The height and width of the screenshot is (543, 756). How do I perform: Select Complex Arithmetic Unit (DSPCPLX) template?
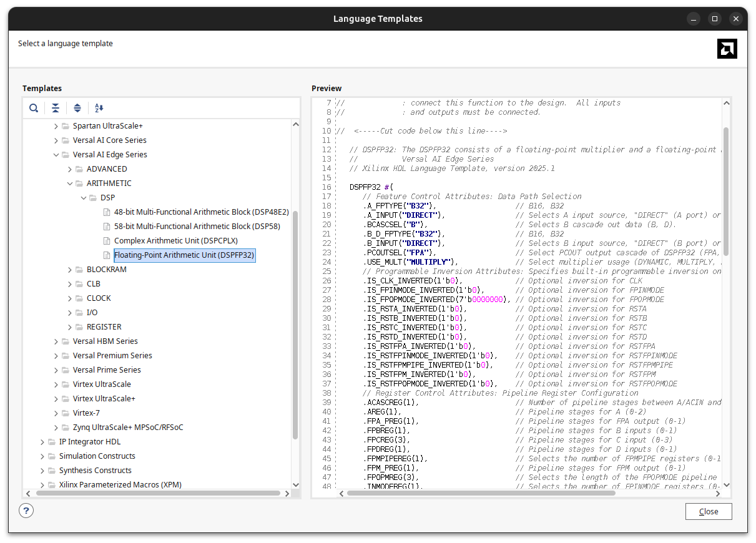coord(176,241)
